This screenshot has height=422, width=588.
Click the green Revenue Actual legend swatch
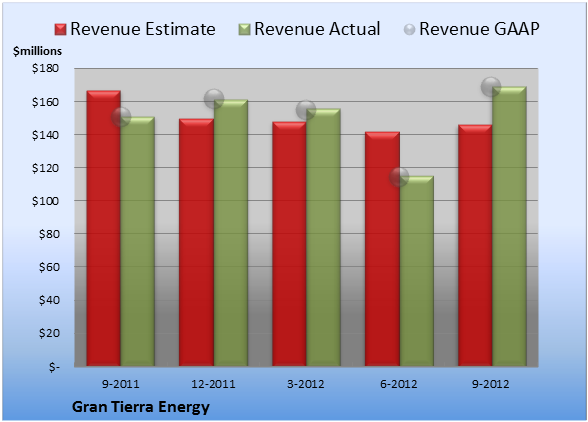(244, 30)
